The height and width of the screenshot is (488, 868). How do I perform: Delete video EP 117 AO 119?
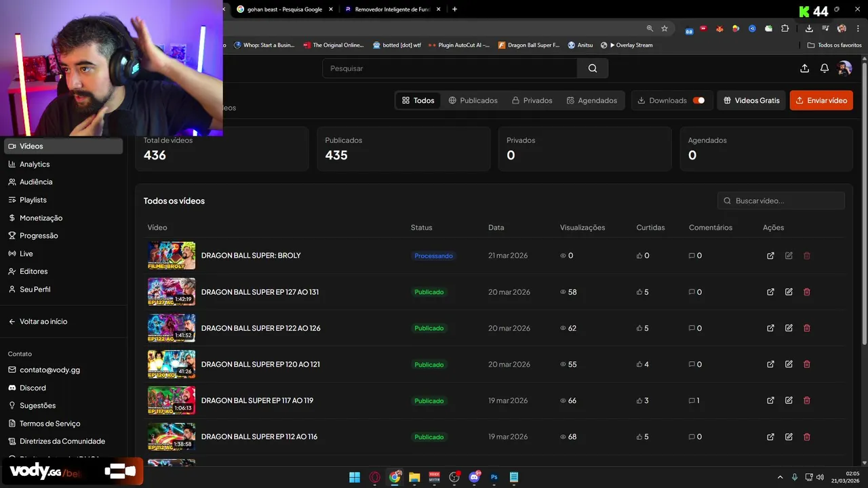coord(807,401)
